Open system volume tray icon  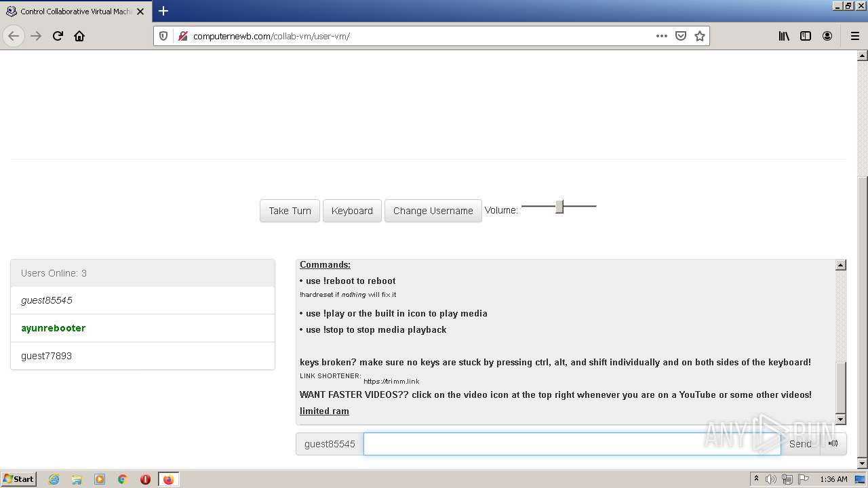pyautogui.click(x=771, y=479)
